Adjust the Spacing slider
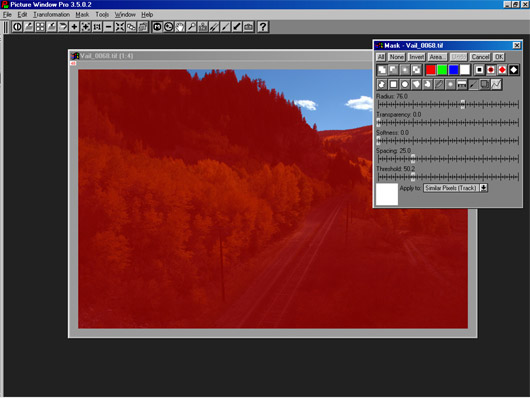The height and width of the screenshot is (398, 530). coord(448,159)
